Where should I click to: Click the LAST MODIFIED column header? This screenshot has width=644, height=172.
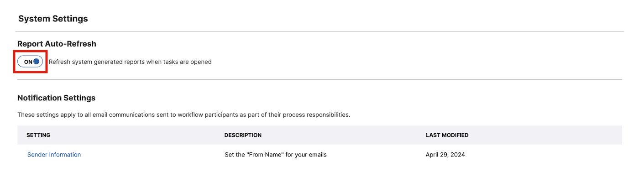(447, 135)
